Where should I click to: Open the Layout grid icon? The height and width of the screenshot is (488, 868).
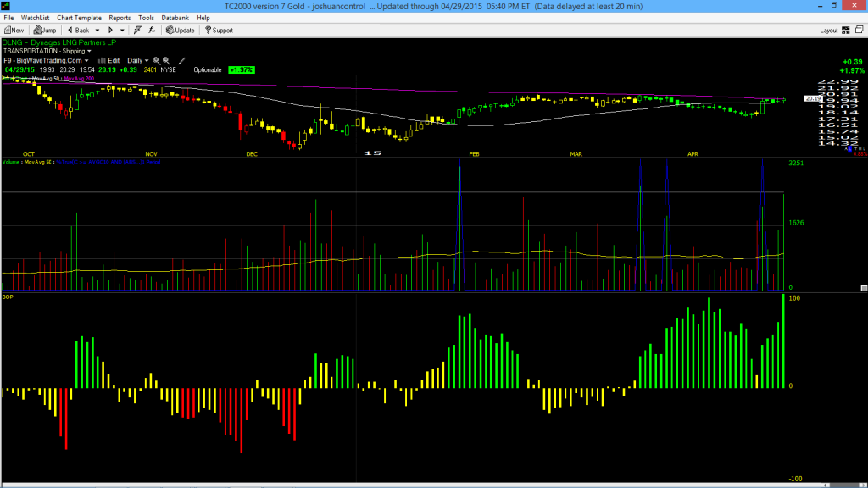tap(846, 30)
